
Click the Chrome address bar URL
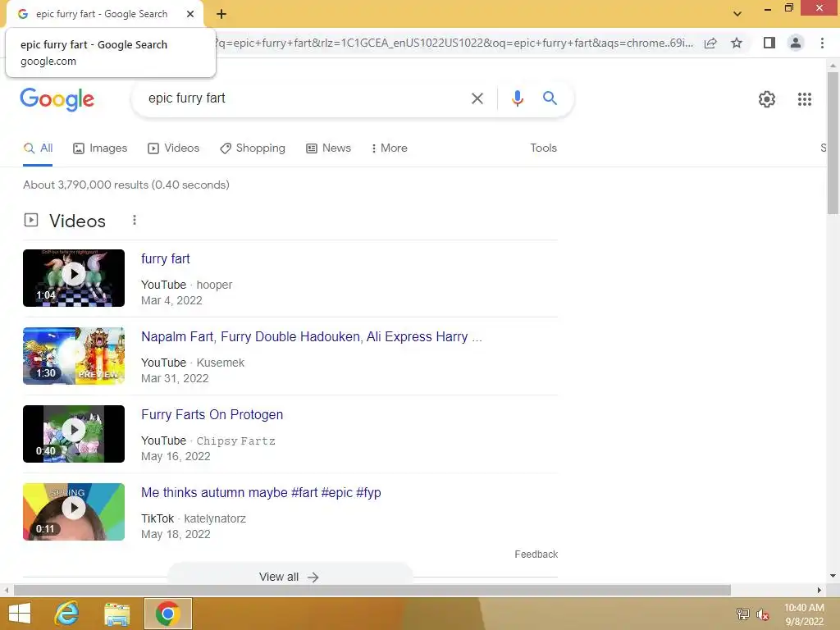tap(454, 43)
